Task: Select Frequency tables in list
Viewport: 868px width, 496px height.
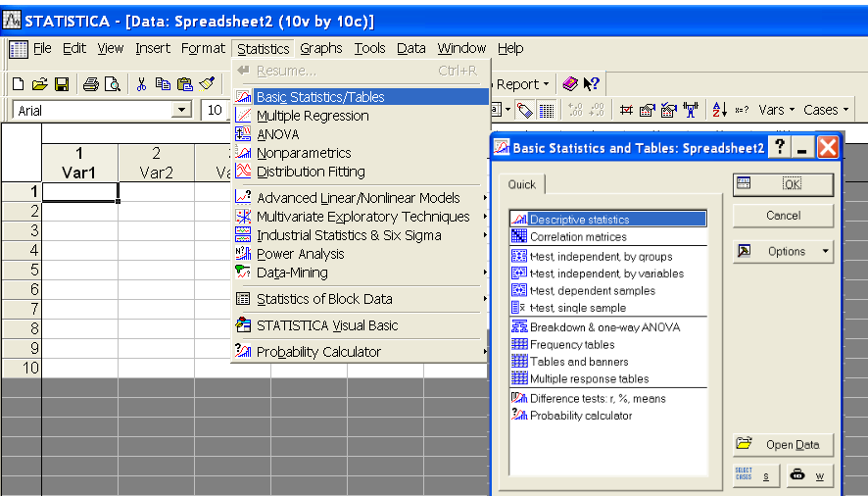Action: tap(607, 345)
